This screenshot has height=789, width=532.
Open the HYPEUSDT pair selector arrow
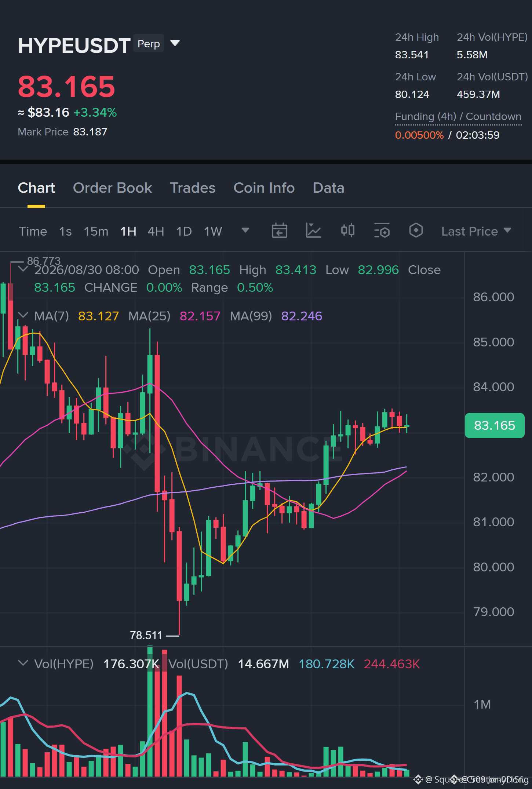pyautogui.click(x=175, y=43)
